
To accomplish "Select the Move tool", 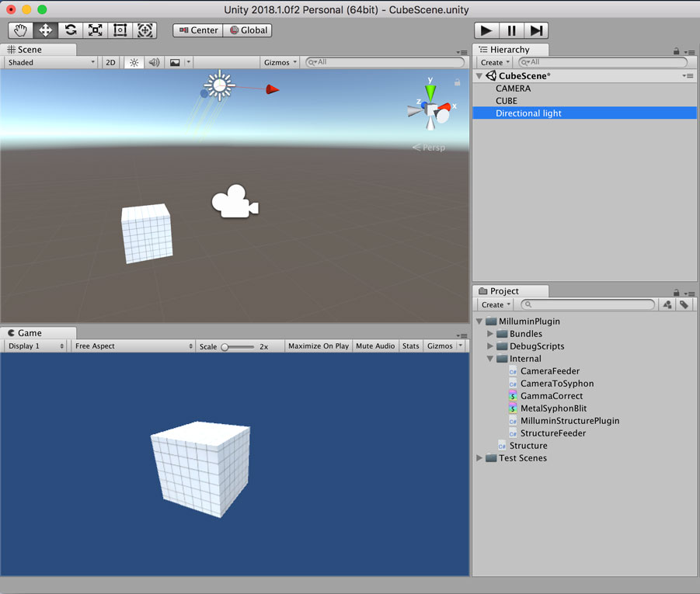I will point(45,30).
